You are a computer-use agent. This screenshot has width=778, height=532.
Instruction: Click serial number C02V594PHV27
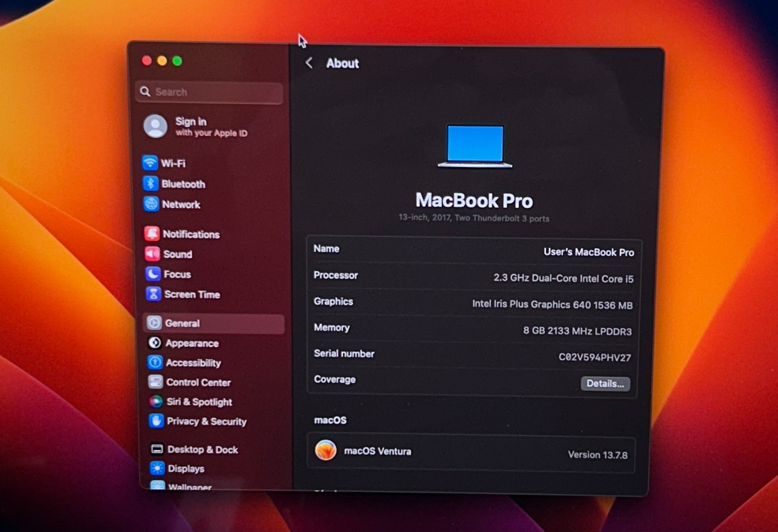(x=595, y=358)
